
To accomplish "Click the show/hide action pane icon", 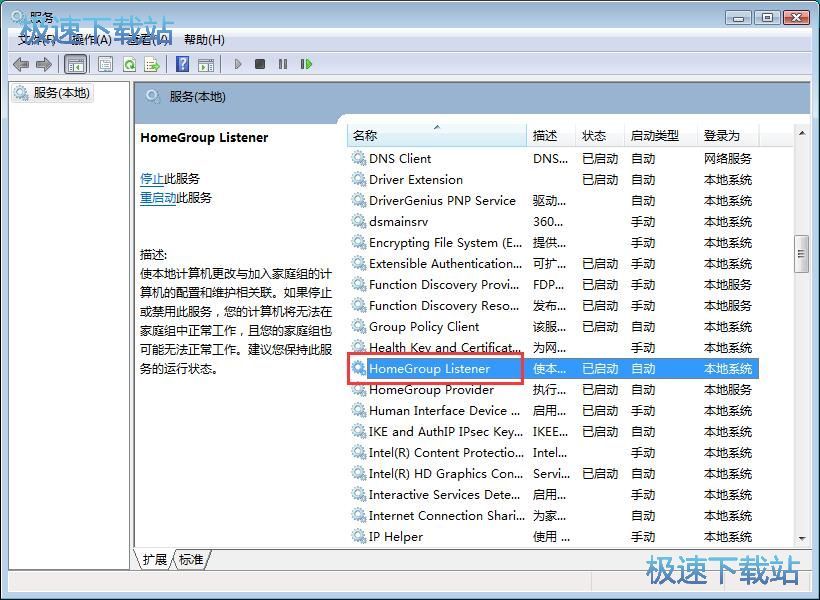I will [x=206, y=64].
